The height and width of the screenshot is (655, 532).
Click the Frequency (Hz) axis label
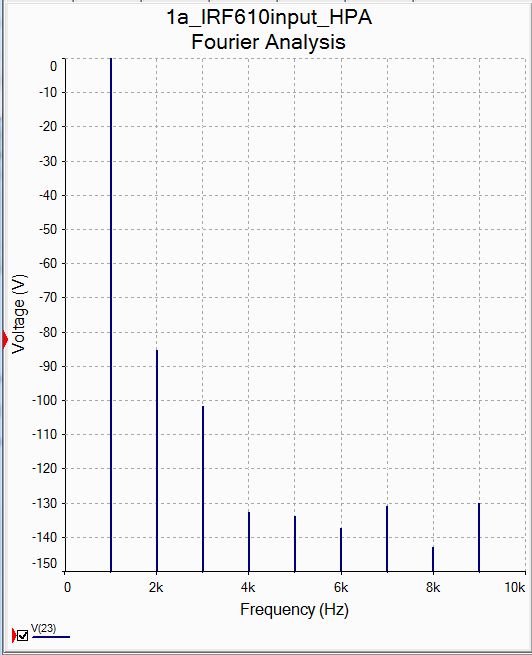[x=294, y=610]
